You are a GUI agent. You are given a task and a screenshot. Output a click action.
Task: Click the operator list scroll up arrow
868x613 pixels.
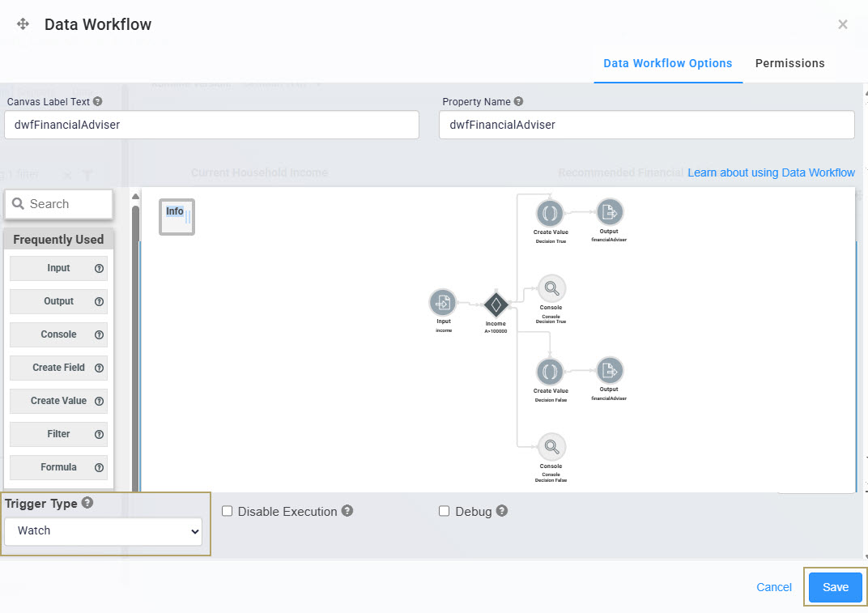tap(135, 197)
